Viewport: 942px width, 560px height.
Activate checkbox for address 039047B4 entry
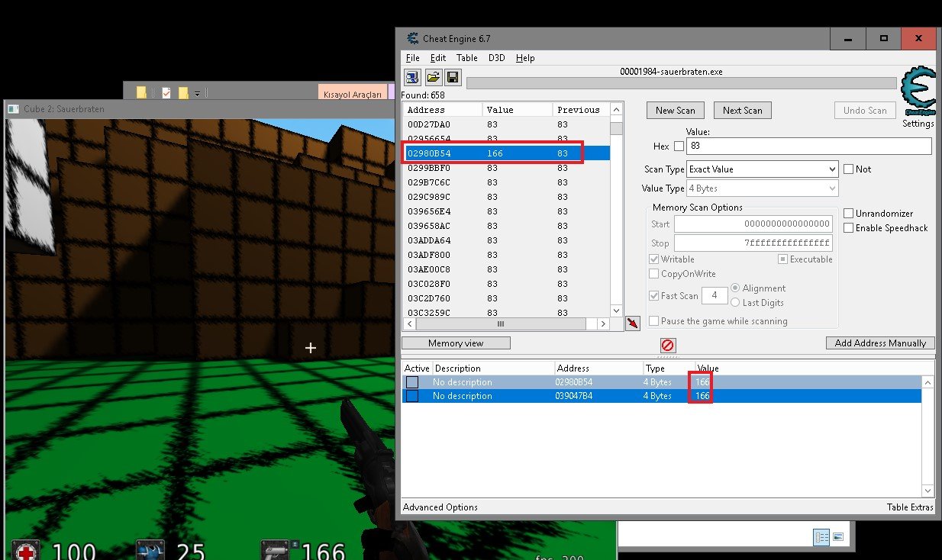click(412, 396)
